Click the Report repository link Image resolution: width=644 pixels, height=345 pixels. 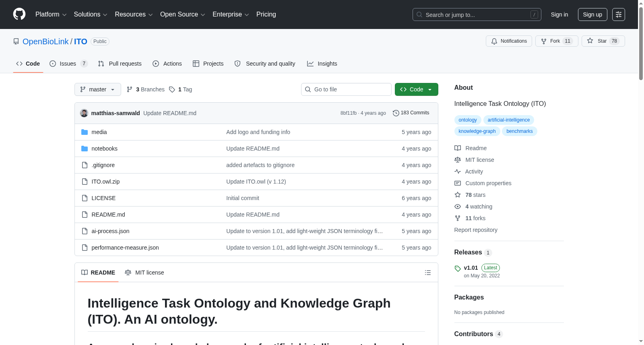pos(476,230)
